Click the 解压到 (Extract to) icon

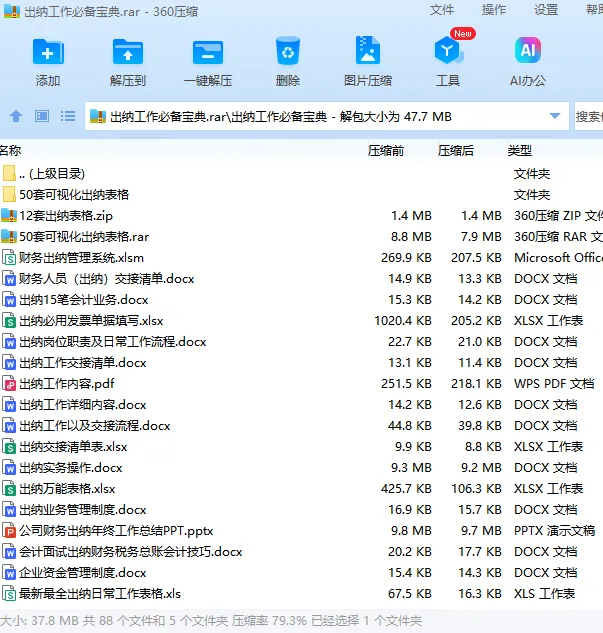point(128,52)
